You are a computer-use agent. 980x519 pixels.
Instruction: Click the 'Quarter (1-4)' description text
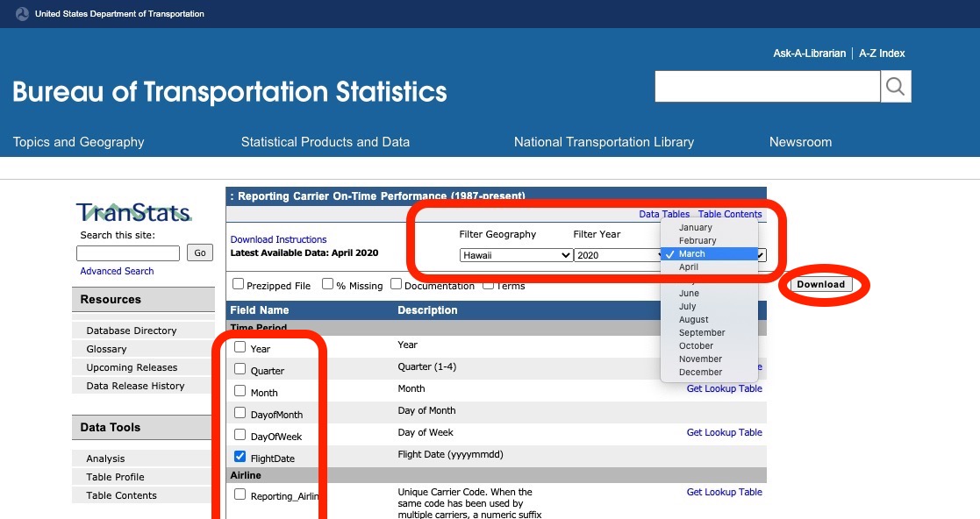pyautogui.click(x=427, y=366)
